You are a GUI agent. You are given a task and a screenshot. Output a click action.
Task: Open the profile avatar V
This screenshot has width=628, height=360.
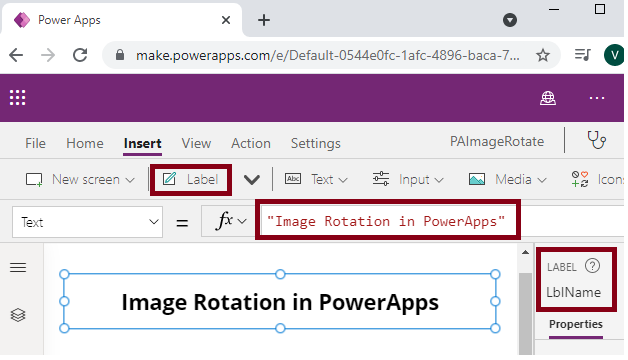pyautogui.click(x=614, y=55)
